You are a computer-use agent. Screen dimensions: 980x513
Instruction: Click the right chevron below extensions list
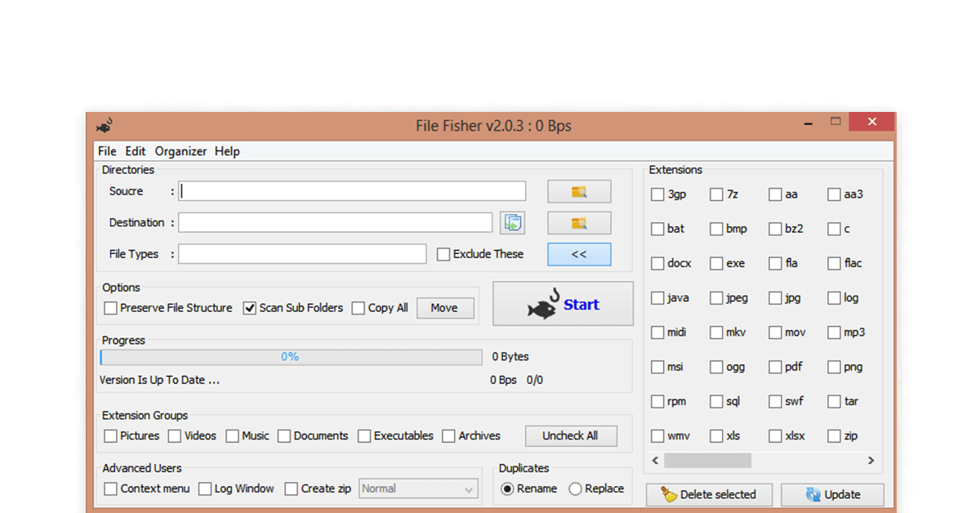[x=871, y=460]
